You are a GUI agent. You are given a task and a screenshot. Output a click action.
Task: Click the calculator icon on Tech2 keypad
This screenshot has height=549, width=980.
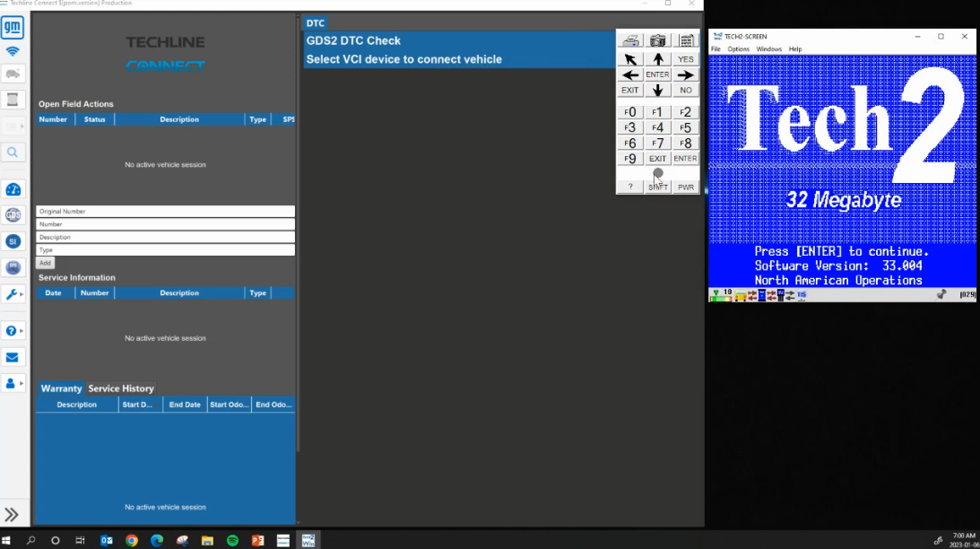(x=686, y=40)
